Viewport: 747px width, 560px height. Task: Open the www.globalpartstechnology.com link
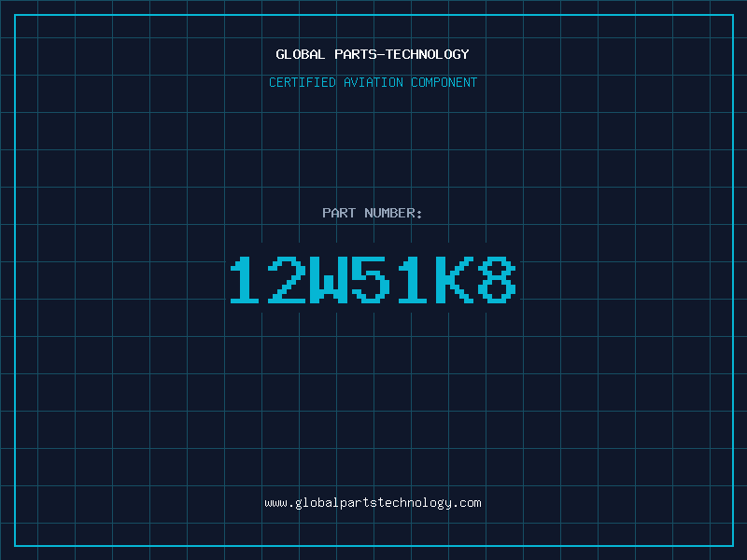pos(373,503)
